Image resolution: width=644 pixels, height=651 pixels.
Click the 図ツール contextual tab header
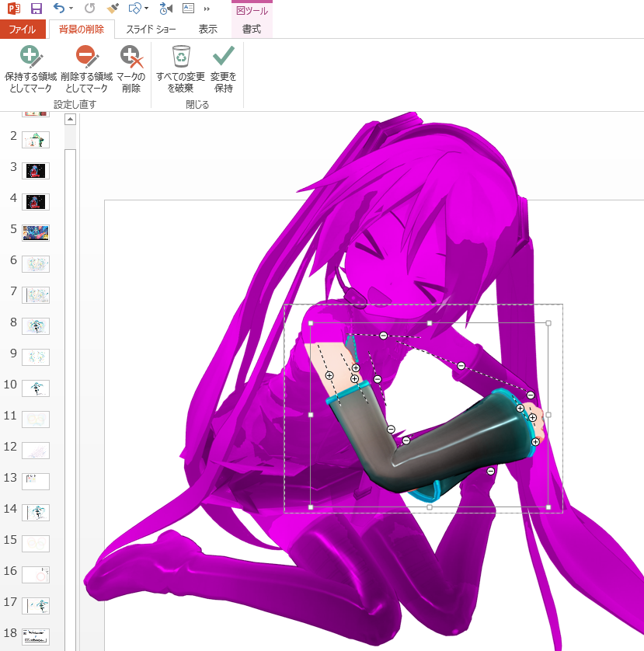tap(252, 10)
